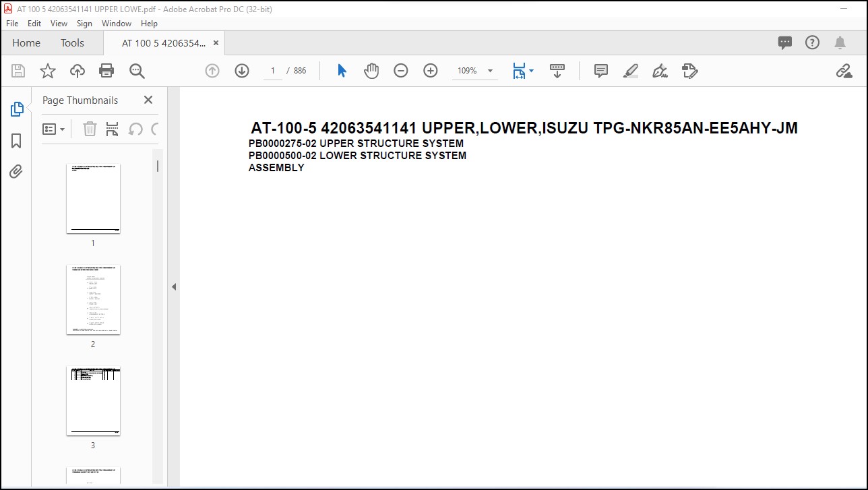Open the Sign document pen tool
This screenshot has height=490, width=868.
click(x=660, y=71)
